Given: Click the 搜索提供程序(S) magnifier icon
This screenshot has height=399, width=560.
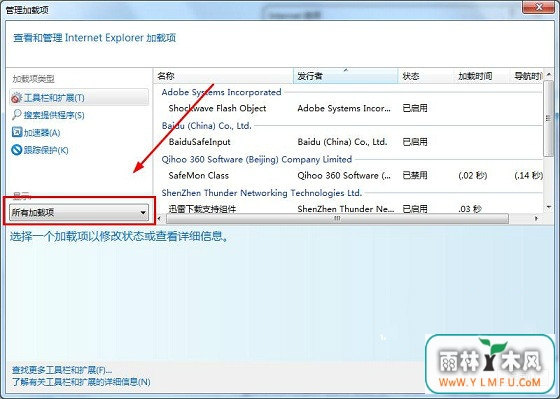Looking at the screenshot, I should coord(16,115).
